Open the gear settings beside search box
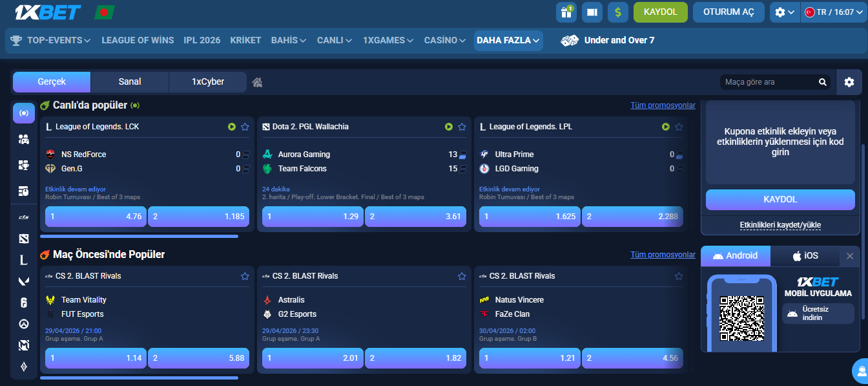 849,82
